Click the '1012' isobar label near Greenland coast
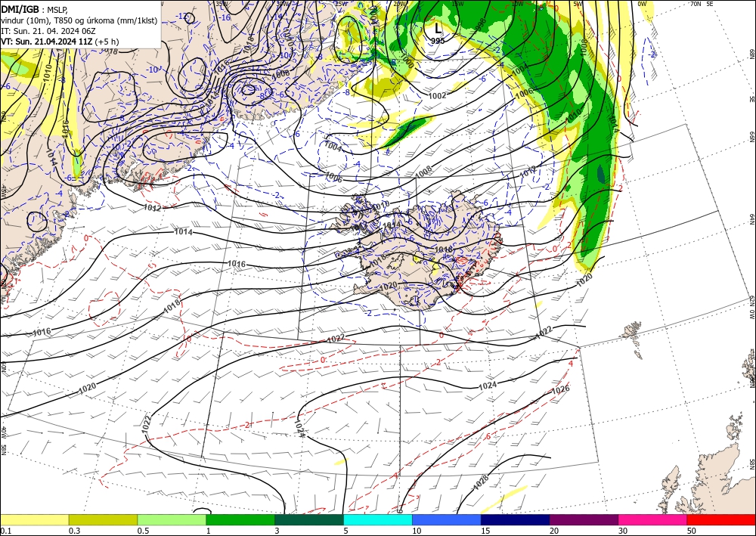The height and width of the screenshot is (536, 756). pos(153,208)
